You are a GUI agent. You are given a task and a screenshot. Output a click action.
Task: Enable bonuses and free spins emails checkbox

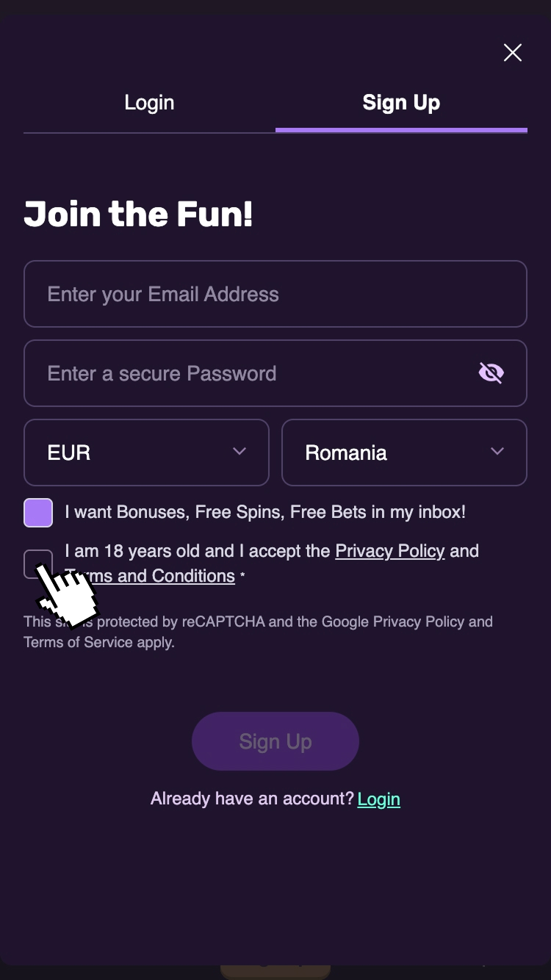click(x=38, y=512)
